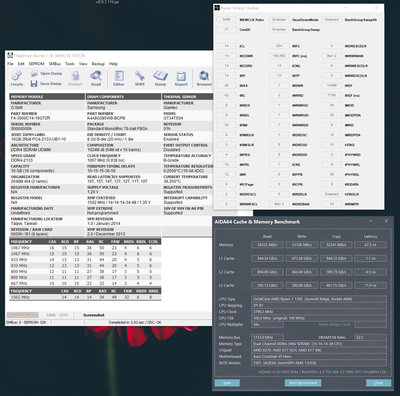Click the Close button in AIDA64 benchmark
This screenshot has width=400, height=396.
(x=378, y=383)
